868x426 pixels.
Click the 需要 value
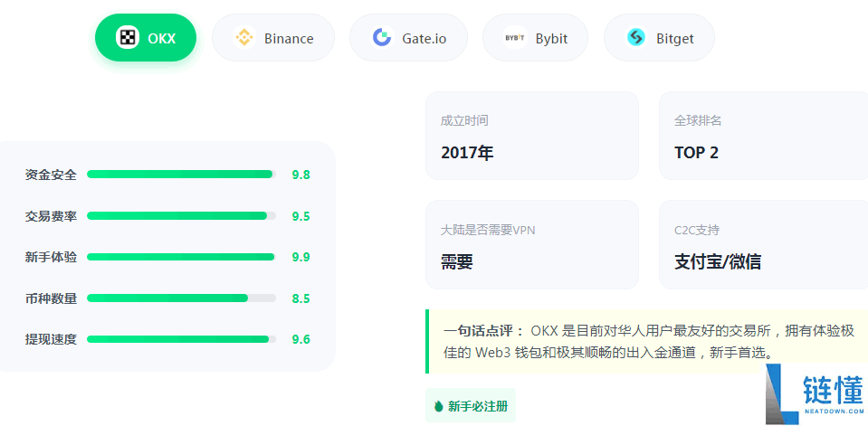(457, 261)
